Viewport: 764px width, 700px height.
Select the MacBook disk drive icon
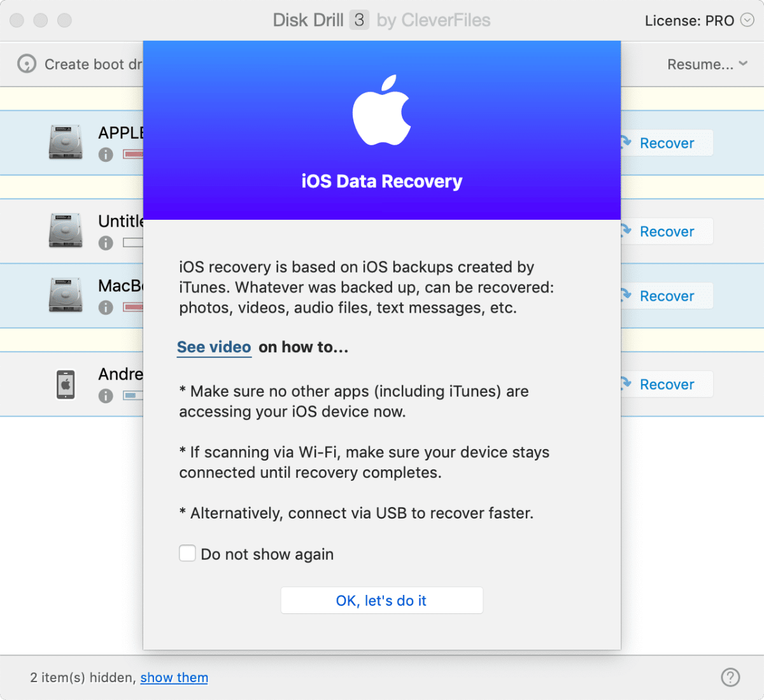point(66,294)
